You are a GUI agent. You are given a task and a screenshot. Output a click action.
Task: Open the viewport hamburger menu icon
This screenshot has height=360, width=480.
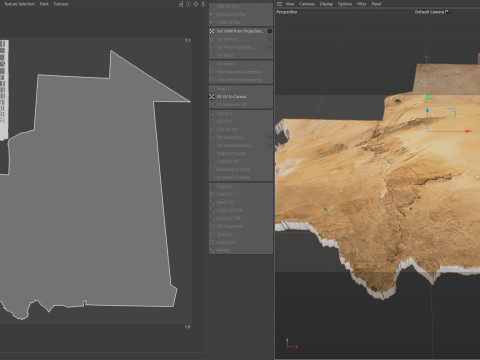pos(279,4)
